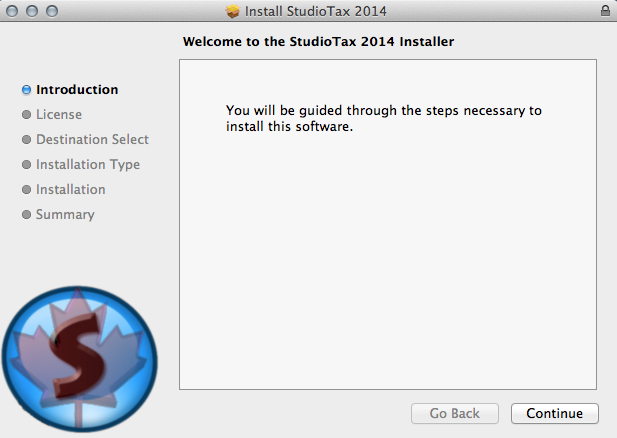617x438 pixels.
Task: Click the gray bullet next to License
Action: pyautogui.click(x=26, y=115)
